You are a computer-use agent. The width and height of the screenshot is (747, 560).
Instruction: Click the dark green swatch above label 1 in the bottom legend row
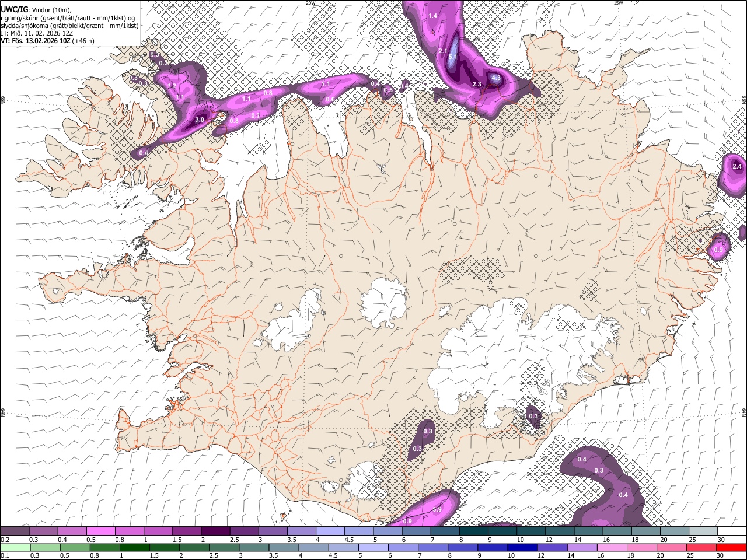pos(133,548)
